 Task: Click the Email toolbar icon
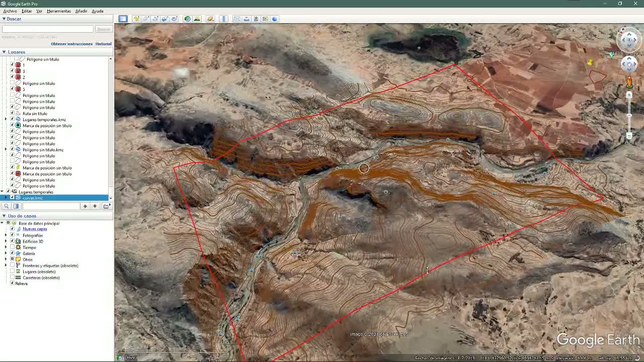237,19
